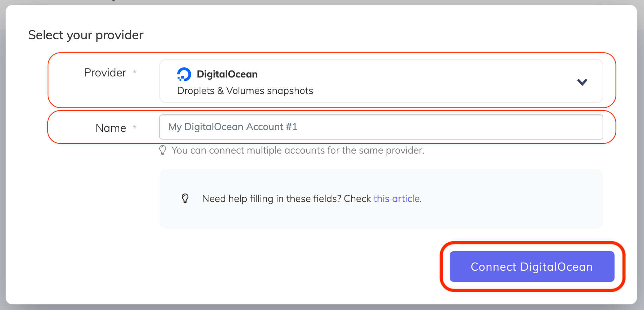Viewport: 644px width, 310px height.
Task: Open this article help link
Action: (396, 198)
